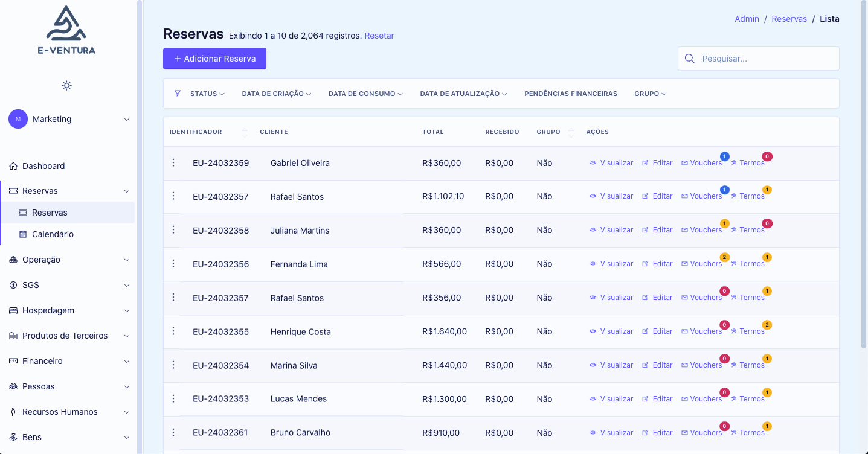
Task: View the reservation of Juliana Martins
Action: [611, 230]
